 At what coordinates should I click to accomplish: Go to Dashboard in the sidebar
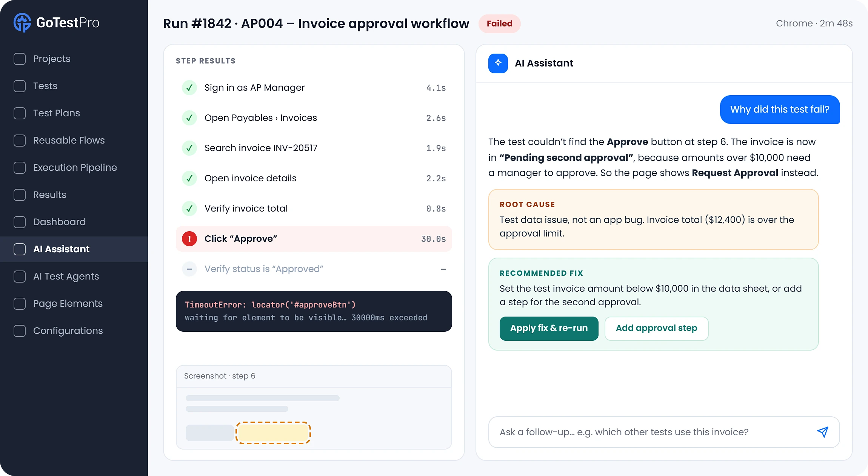pyautogui.click(x=74, y=222)
